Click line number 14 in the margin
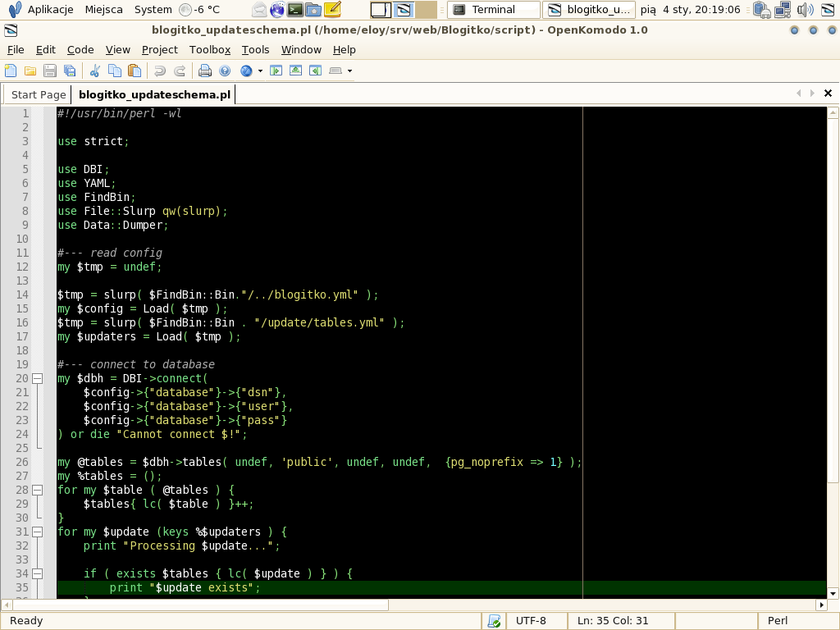This screenshot has height=630, width=840. point(22,294)
